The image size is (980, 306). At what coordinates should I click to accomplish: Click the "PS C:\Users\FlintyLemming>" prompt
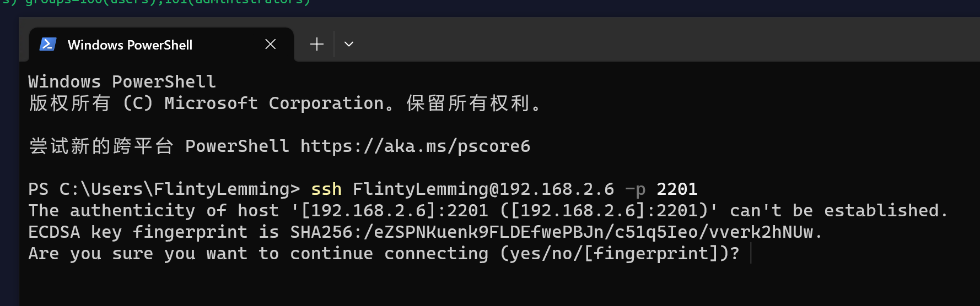coord(164,189)
